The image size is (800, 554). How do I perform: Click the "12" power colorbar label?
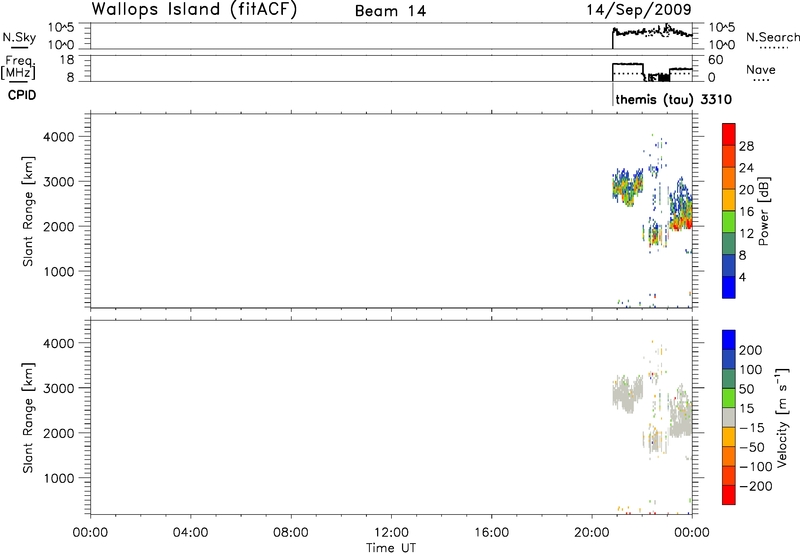coord(746,234)
